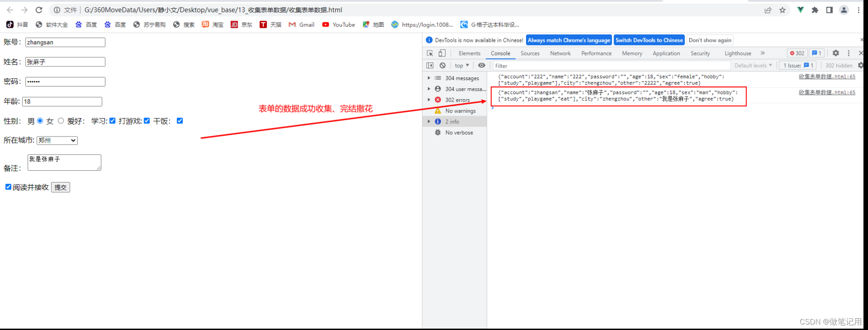Toggle the browser side panel icon
This screenshot has height=330, width=868.
pyautogui.click(x=829, y=10)
